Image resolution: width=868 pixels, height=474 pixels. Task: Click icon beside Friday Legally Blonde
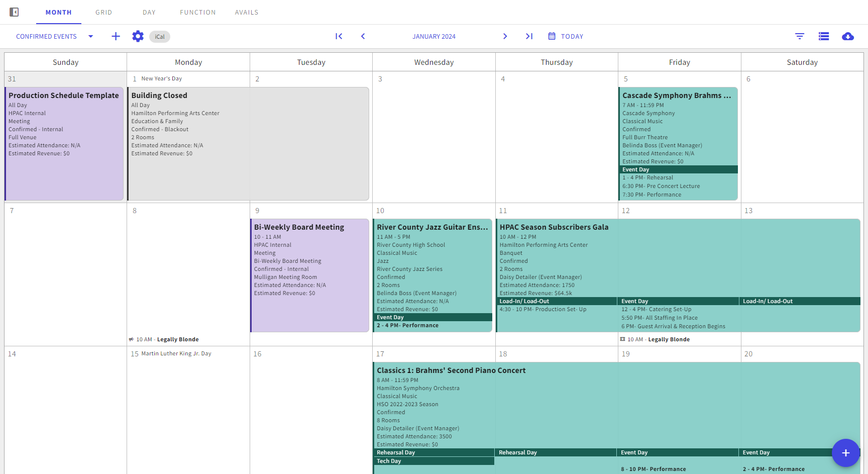(622, 339)
